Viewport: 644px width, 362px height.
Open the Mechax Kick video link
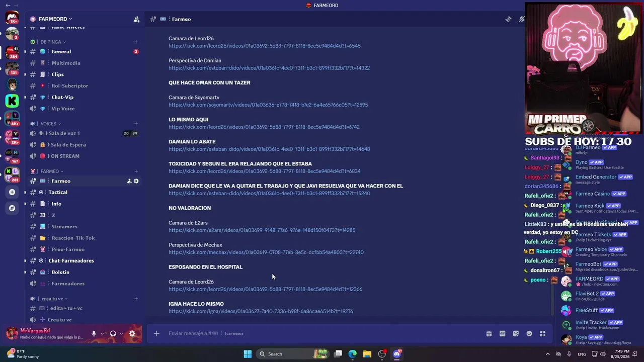266,252
